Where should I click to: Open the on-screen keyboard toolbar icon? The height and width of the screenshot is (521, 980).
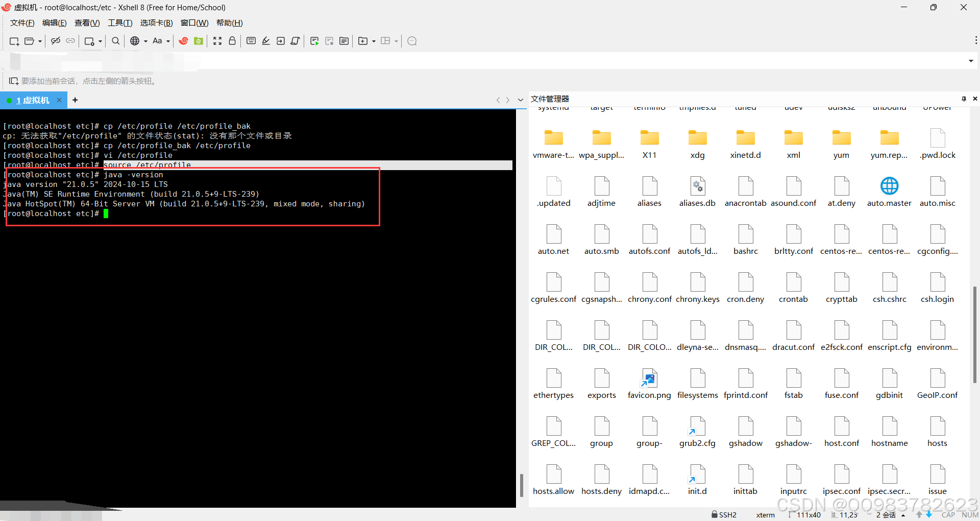pos(251,41)
